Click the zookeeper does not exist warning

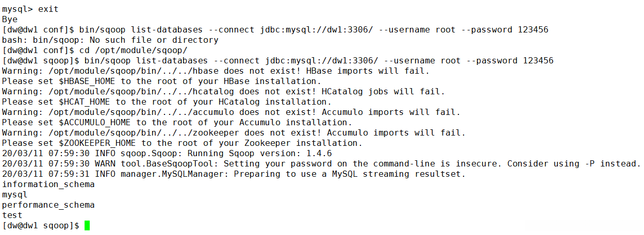(231, 133)
